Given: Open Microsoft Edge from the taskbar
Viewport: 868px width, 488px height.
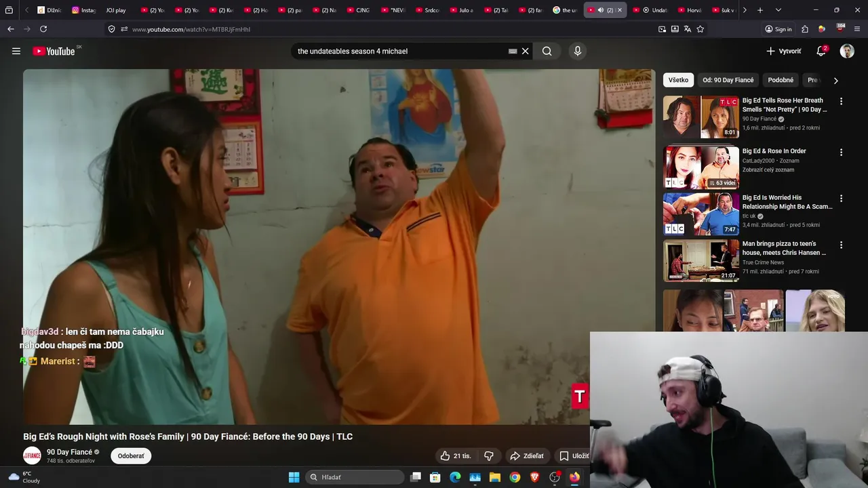Looking at the screenshot, I should point(455,477).
